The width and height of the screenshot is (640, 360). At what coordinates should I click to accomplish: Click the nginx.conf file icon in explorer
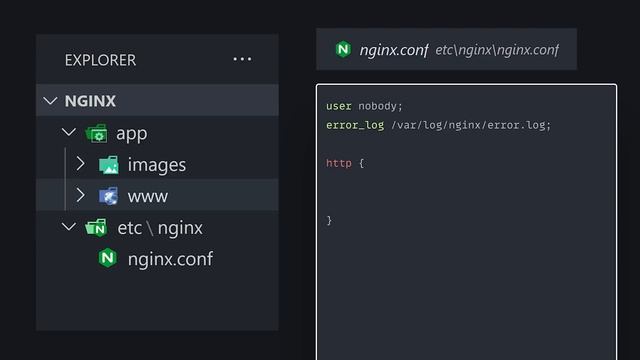coord(108,258)
